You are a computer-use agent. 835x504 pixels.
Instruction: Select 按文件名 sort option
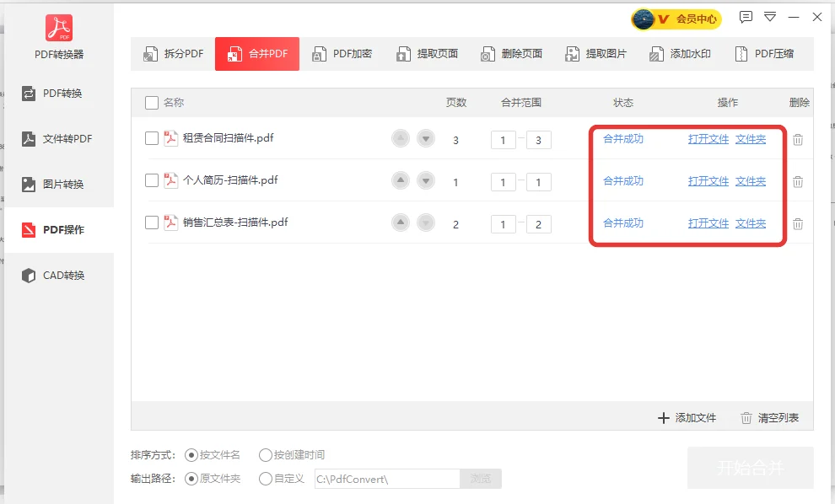(x=212, y=455)
